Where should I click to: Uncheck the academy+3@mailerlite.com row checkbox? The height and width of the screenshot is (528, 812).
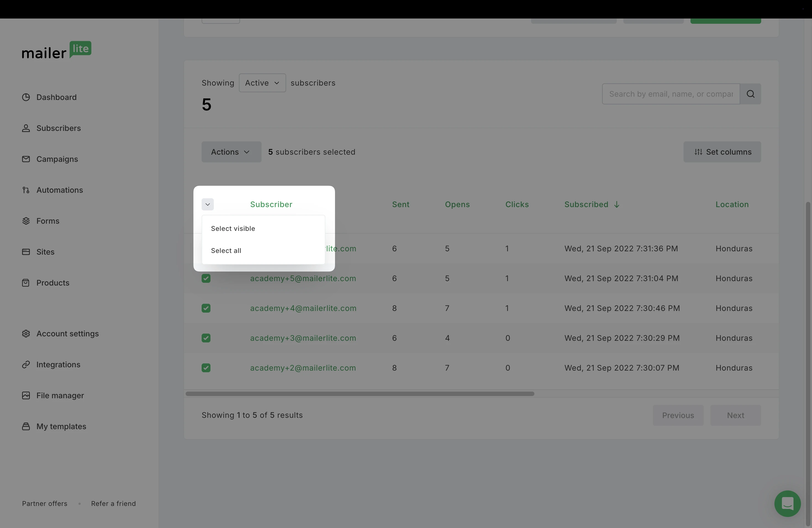coord(206,338)
